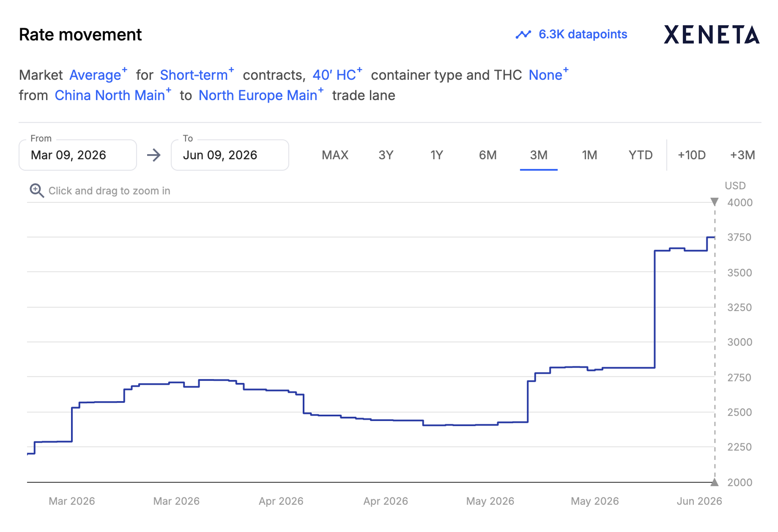Switch to the 3Y range tab
The width and height of the screenshot is (778, 532).
(x=386, y=155)
